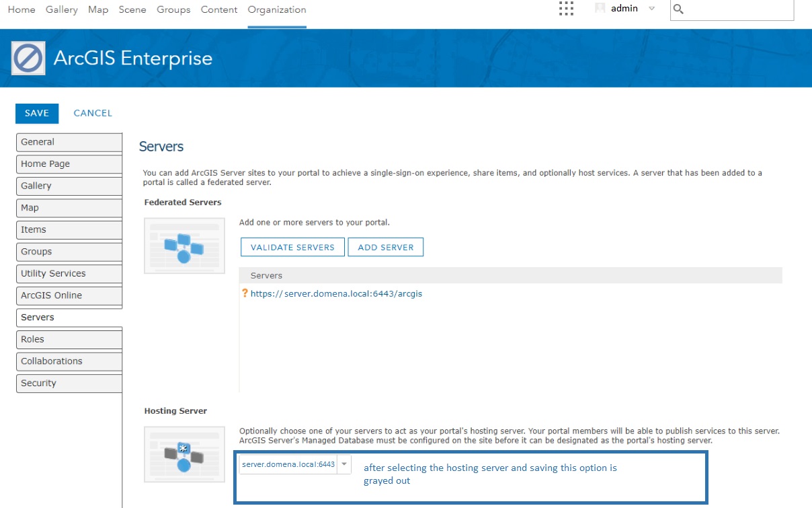The height and width of the screenshot is (508, 812).
Task: Open the Map menu item
Action: (x=98, y=9)
